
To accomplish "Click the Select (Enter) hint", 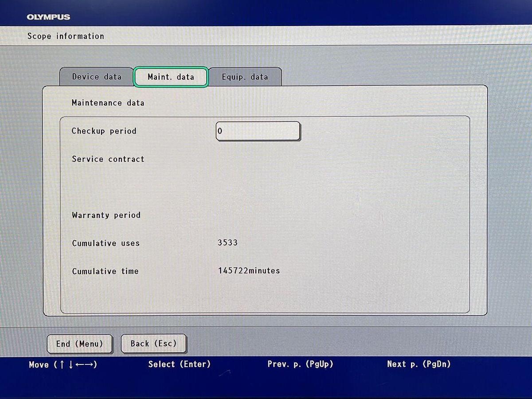I will coord(179,364).
